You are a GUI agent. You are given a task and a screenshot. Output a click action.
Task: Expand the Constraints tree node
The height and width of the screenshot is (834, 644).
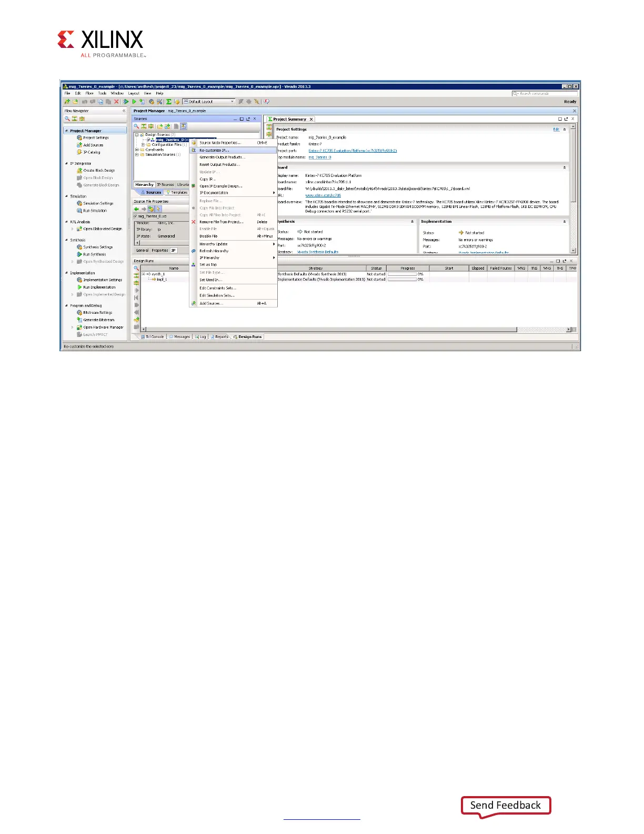pyautogui.click(x=137, y=150)
